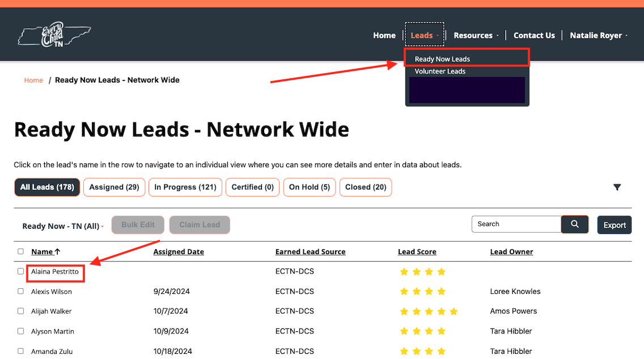Viewport: 644px width, 359px height.
Task: Check the box for Alaina Pestritto
Action: [20, 271]
